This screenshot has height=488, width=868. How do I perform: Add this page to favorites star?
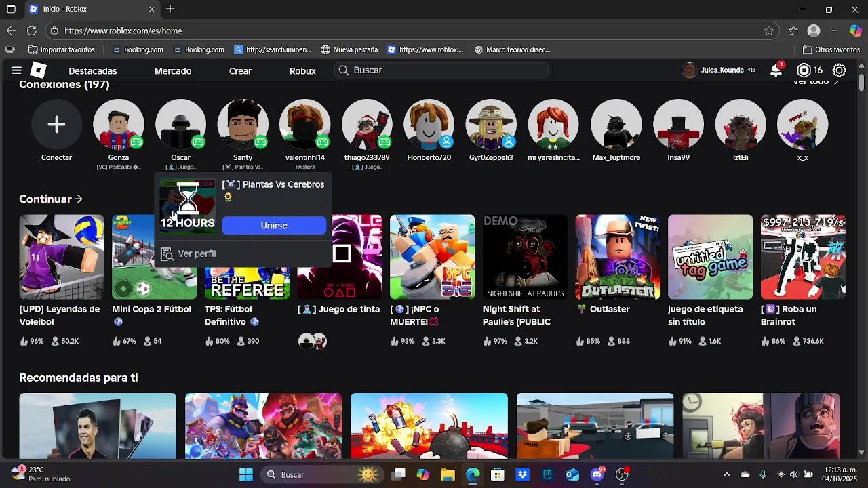[x=768, y=30]
